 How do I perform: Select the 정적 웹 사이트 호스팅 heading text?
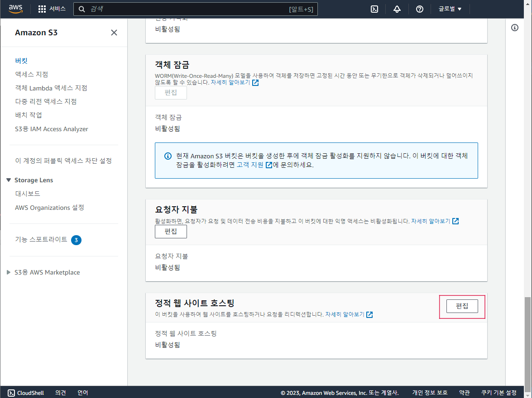[195, 303]
